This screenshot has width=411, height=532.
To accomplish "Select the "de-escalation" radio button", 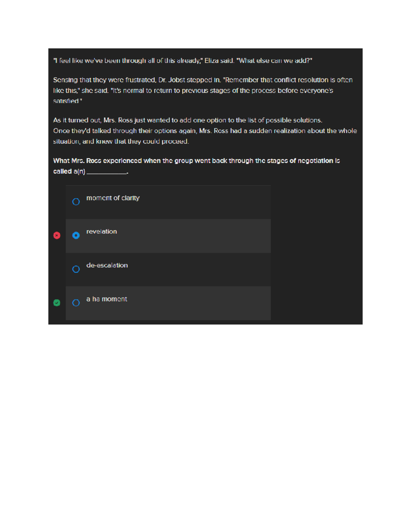I will tap(76, 269).
